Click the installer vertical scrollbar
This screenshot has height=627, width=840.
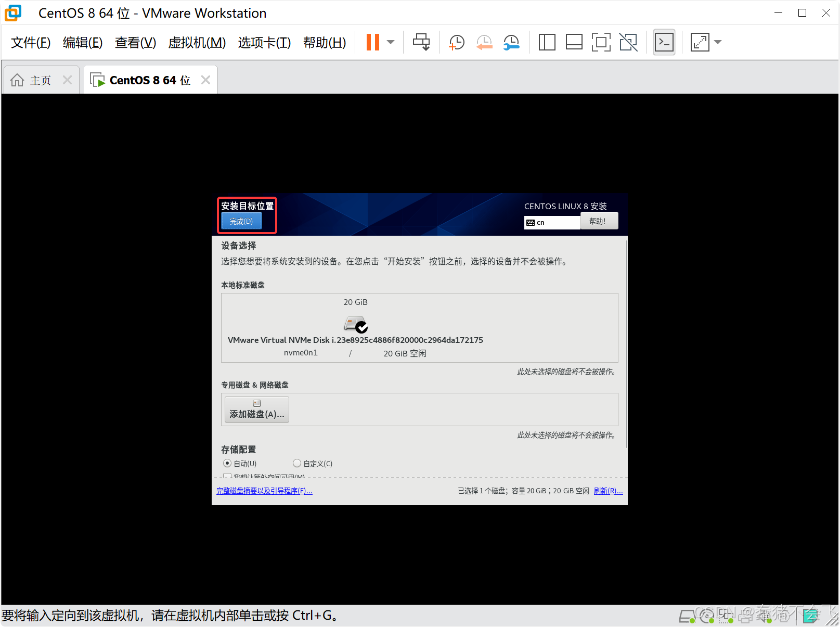(626, 343)
